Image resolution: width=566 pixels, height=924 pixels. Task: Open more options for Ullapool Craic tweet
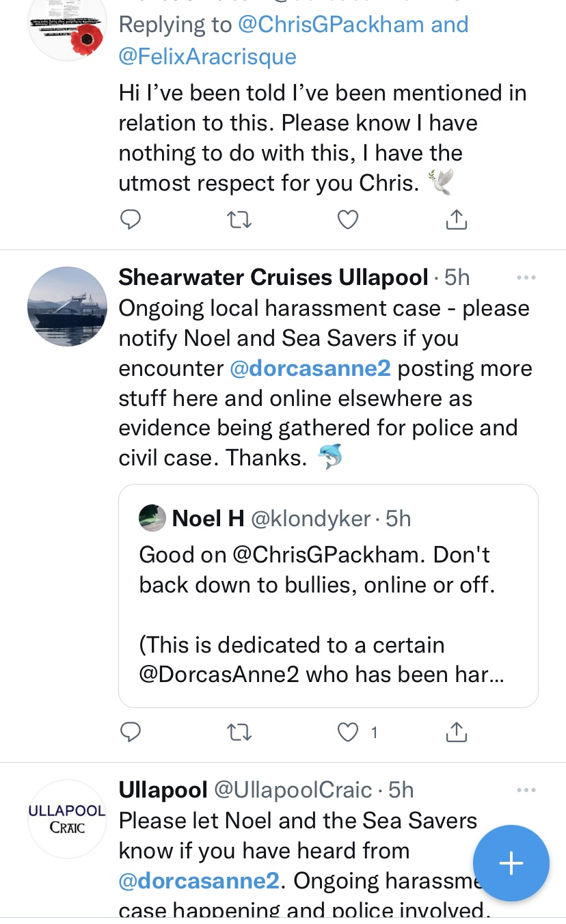point(526,790)
